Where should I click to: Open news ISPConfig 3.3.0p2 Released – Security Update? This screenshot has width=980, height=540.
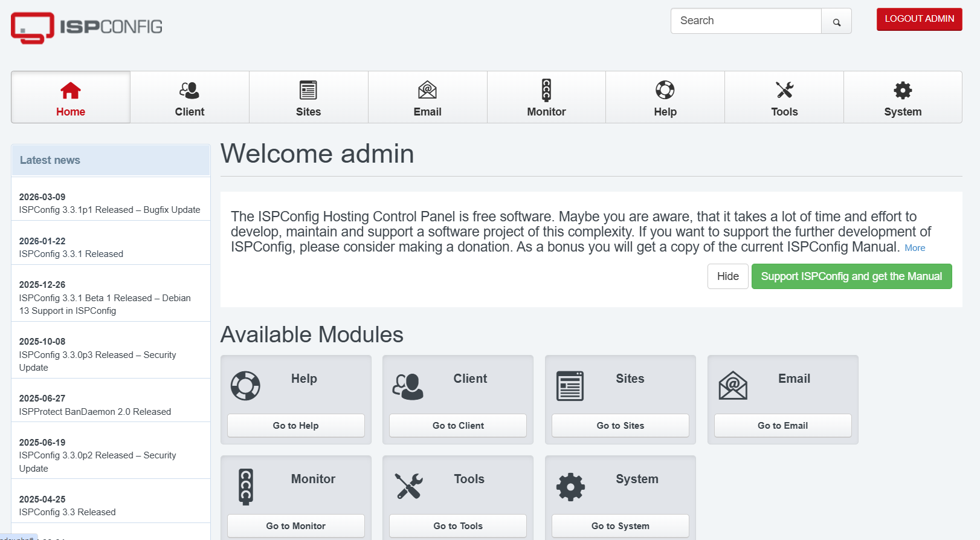point(97,462)
